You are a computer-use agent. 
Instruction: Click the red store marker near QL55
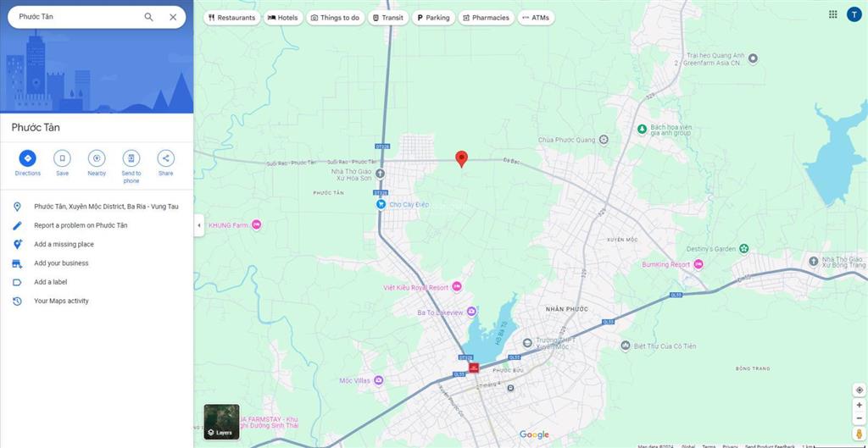tap(474, 368)
